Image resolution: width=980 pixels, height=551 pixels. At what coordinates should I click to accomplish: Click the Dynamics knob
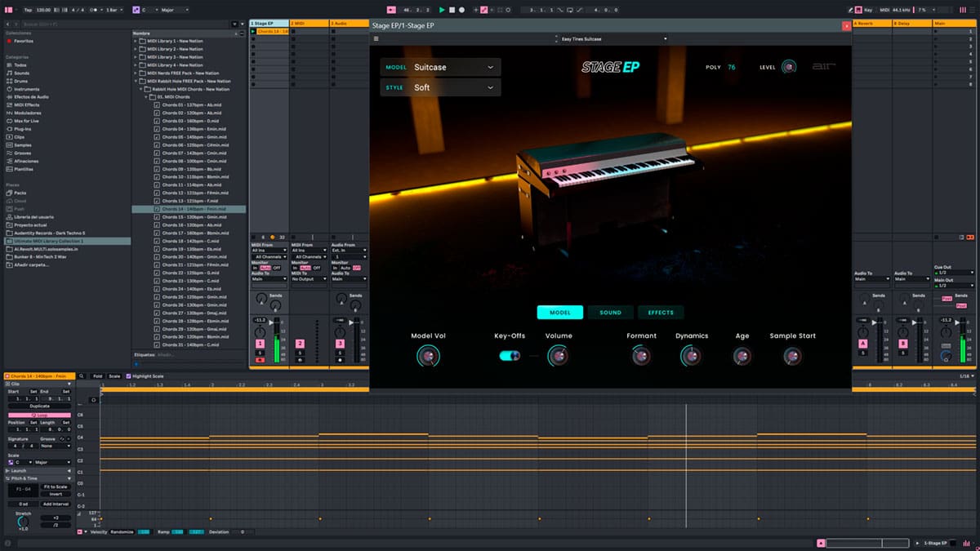pos(691,356)
